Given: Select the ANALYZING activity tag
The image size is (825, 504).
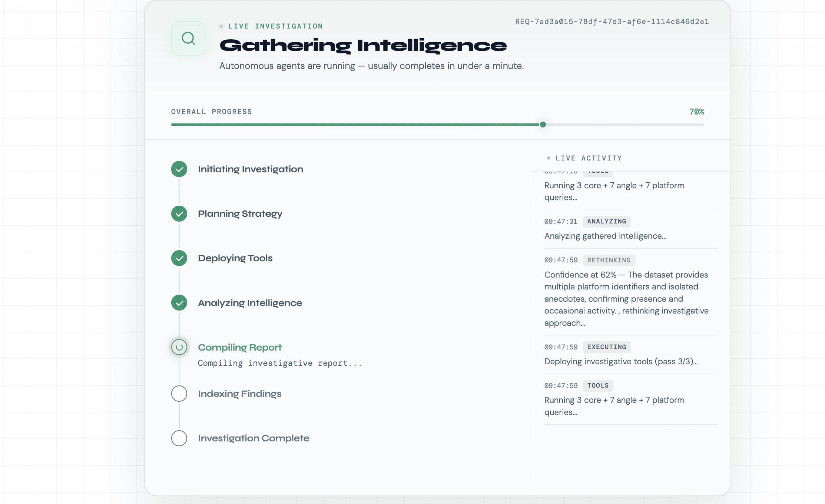Looking at the screenshot, I should [606, 221].
